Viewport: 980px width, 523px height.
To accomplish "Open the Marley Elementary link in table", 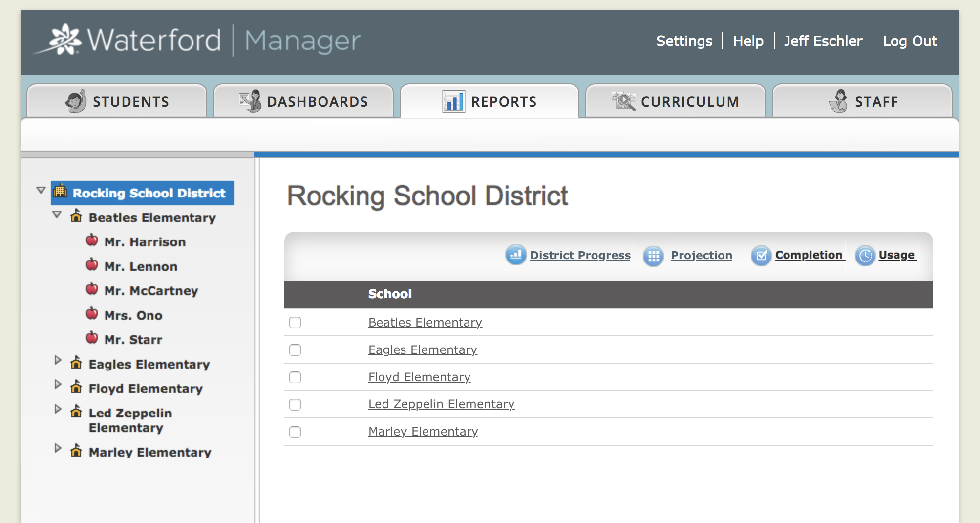I will [x=423, y=432].
